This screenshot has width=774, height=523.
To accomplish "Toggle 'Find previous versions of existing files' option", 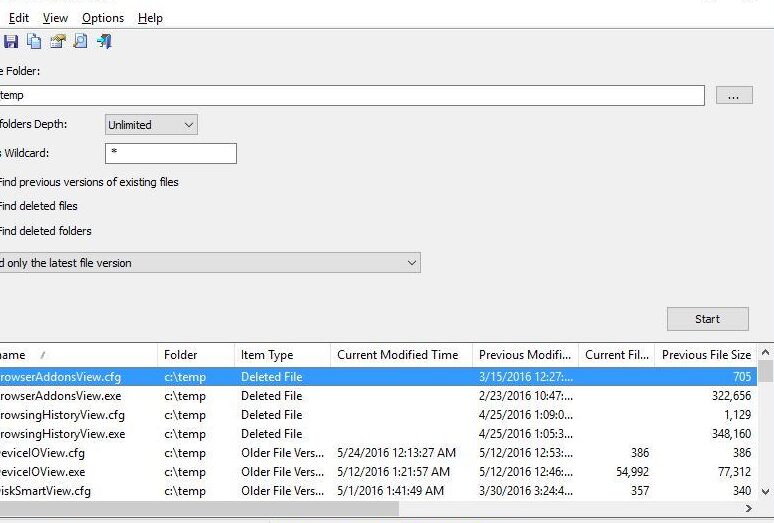I will 89,182.
